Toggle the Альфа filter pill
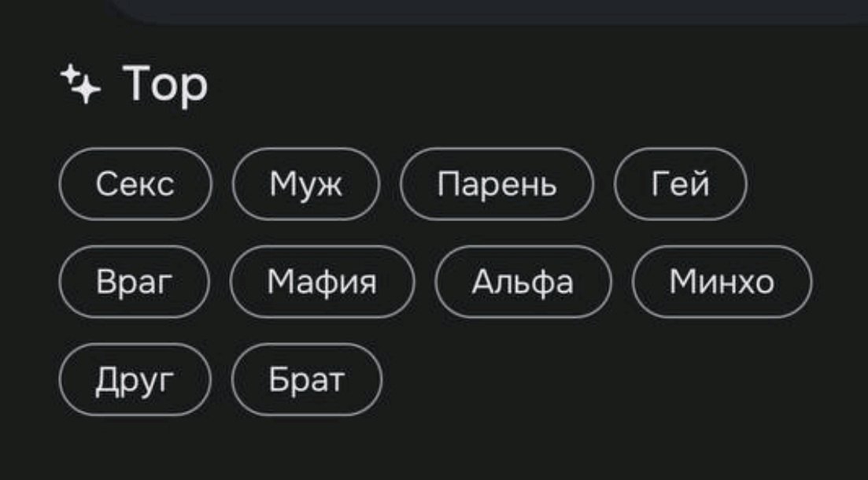Viewport: 868px width, 480px height. pos(523,281)
